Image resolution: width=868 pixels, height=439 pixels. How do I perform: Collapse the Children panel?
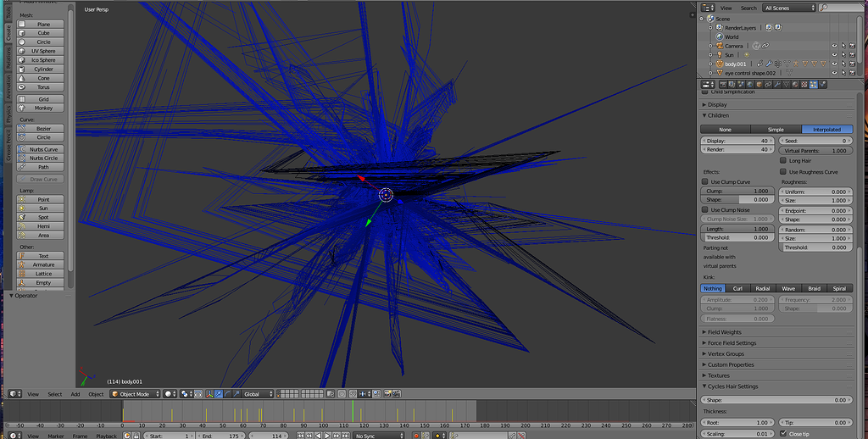pos(718,115)
